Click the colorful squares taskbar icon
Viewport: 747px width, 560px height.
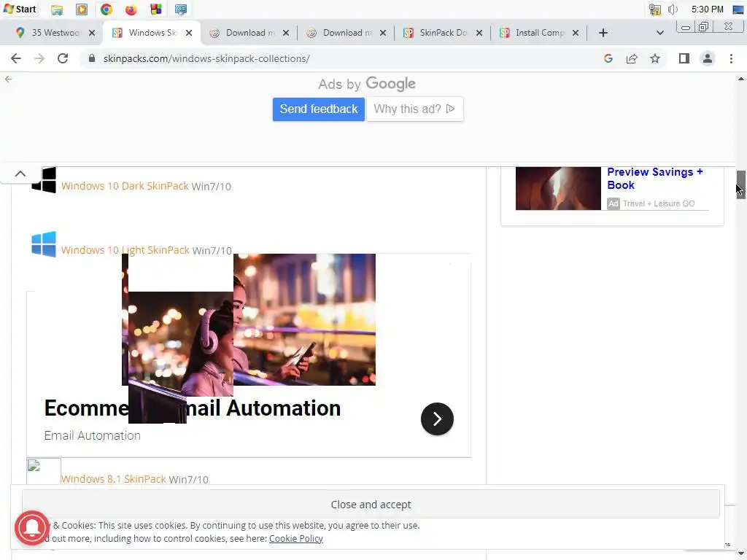coord(156,9)
